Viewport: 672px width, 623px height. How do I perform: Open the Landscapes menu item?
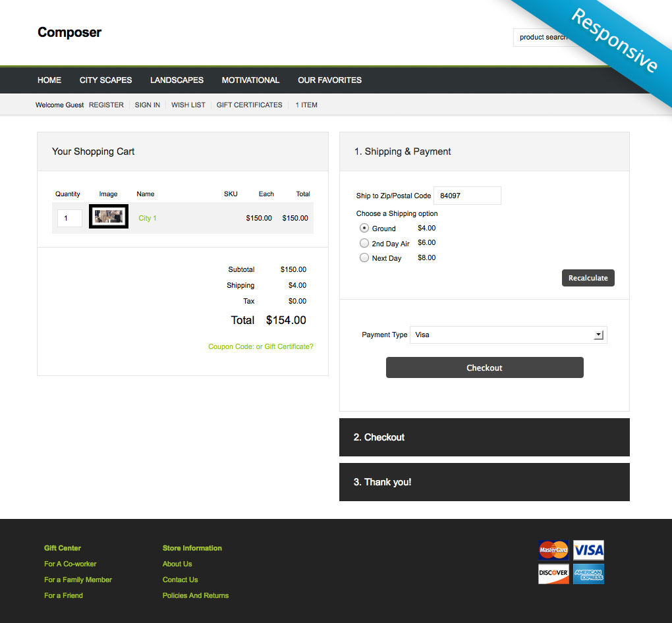[x=177, y=80]
